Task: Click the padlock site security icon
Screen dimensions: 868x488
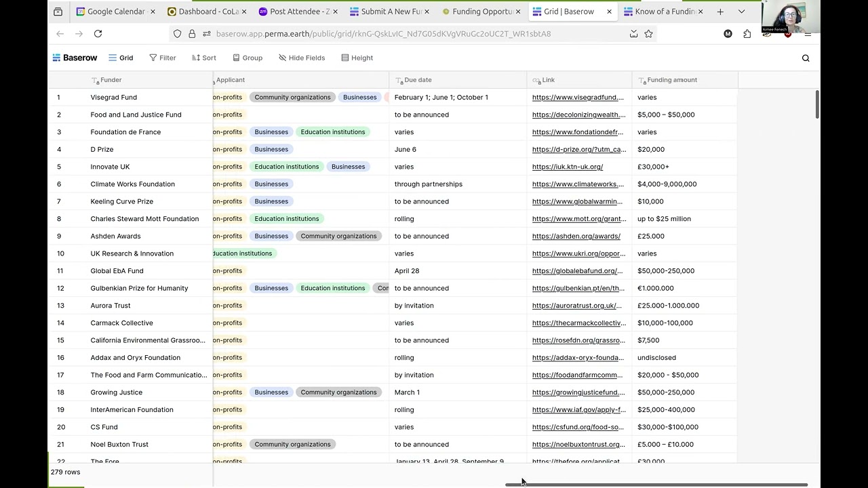Action: [192, 33]
